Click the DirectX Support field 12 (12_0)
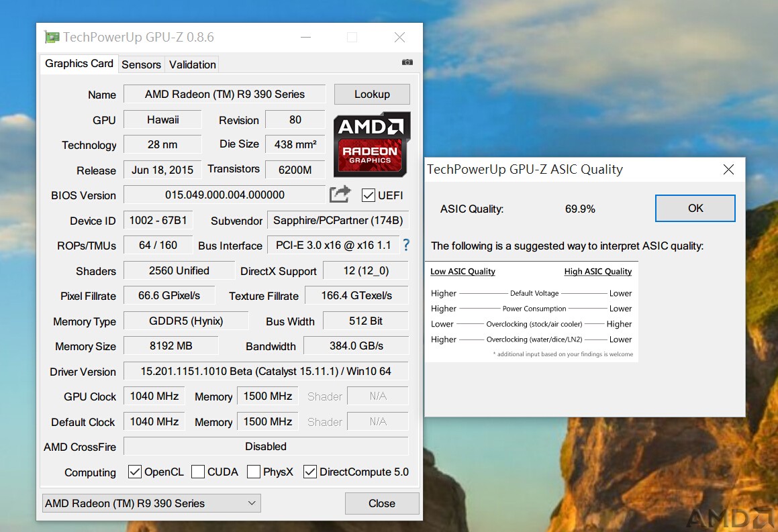This screenshot has width=778, height=532. pyautogui.click(x=366, y=271)
